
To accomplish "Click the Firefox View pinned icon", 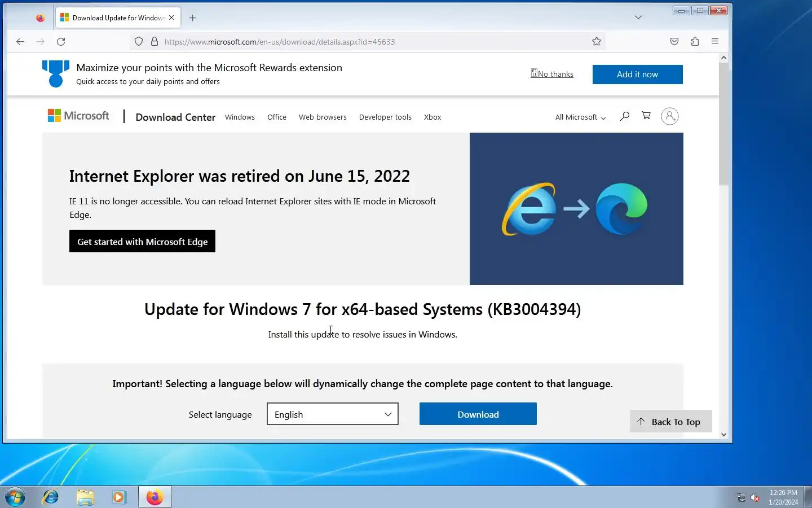I will pyautogui.click(x=40, y=17).
